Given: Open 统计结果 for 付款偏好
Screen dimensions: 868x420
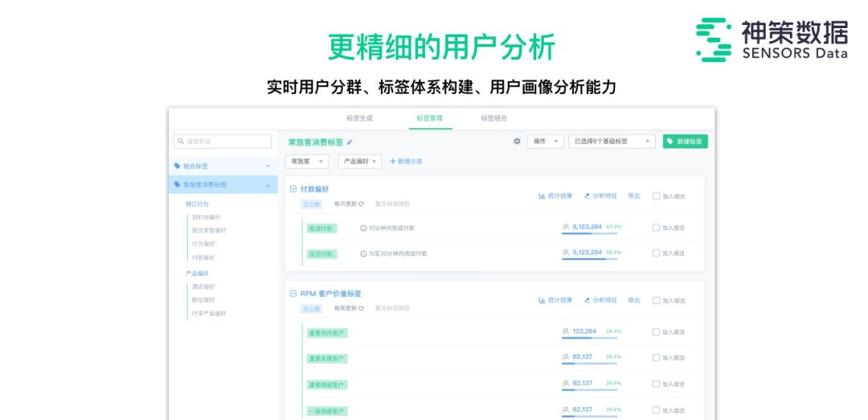Looking at the screenshot, I should click(556, 196).
